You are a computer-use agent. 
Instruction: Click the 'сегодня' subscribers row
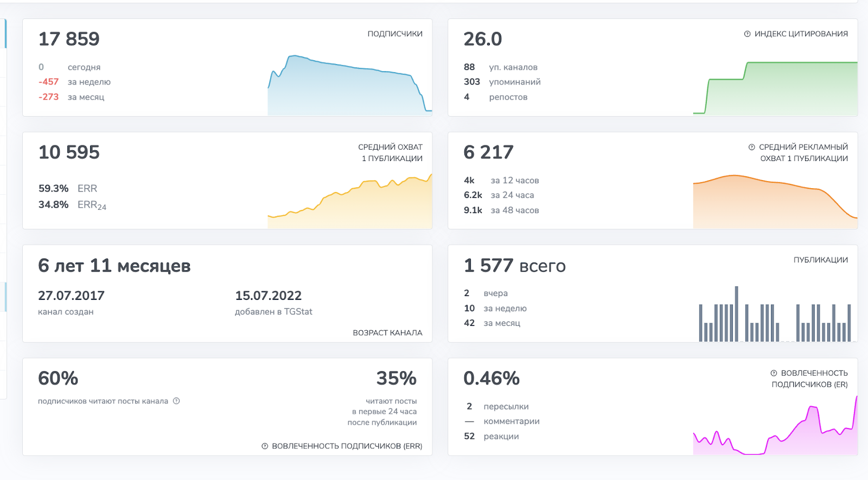point(69,67)
